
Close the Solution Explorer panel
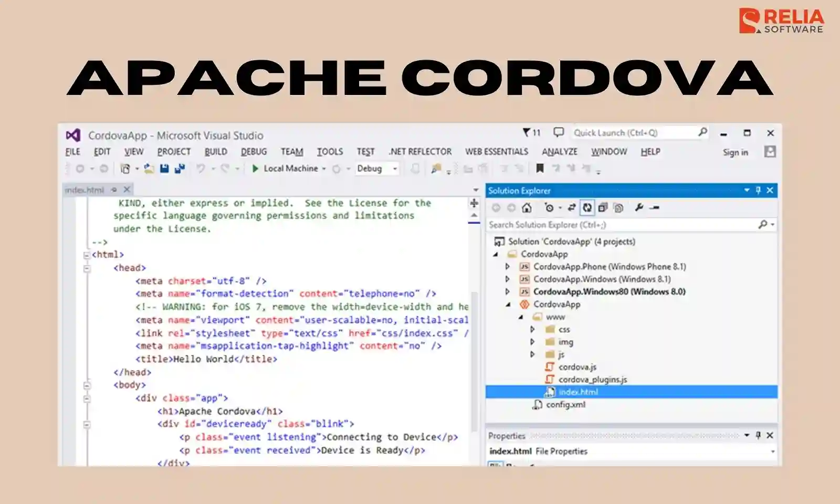pos(770,190)
